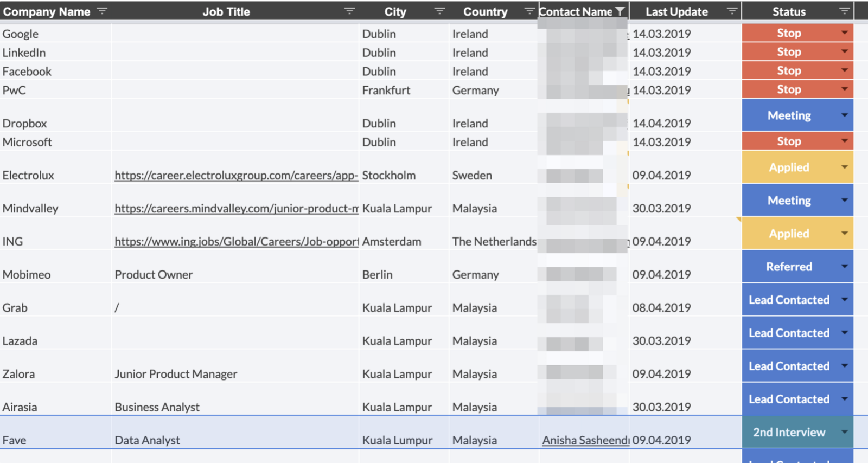Expand the Lead Contacted dropdown for Grab

(844, 299)
